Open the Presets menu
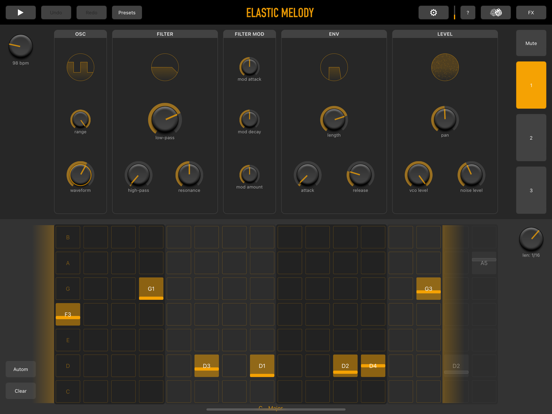Viewport: 552px width, 414px height. [127, 13]
